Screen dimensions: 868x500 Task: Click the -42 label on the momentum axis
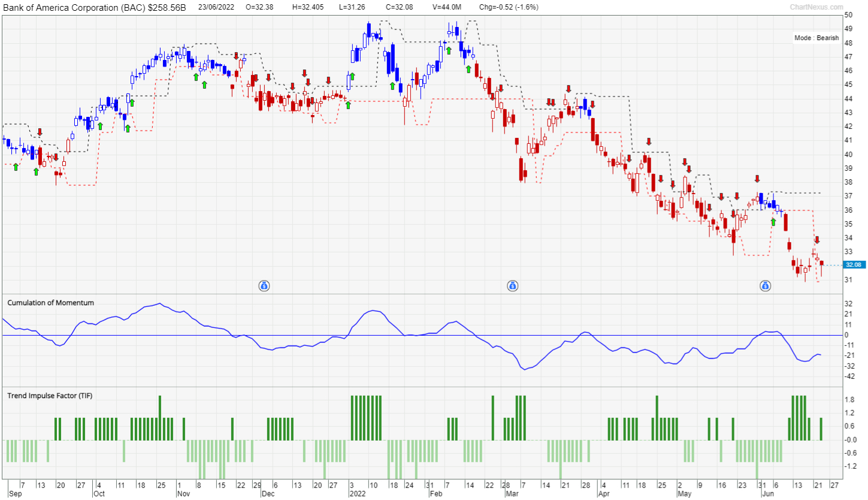pos(849,376)
